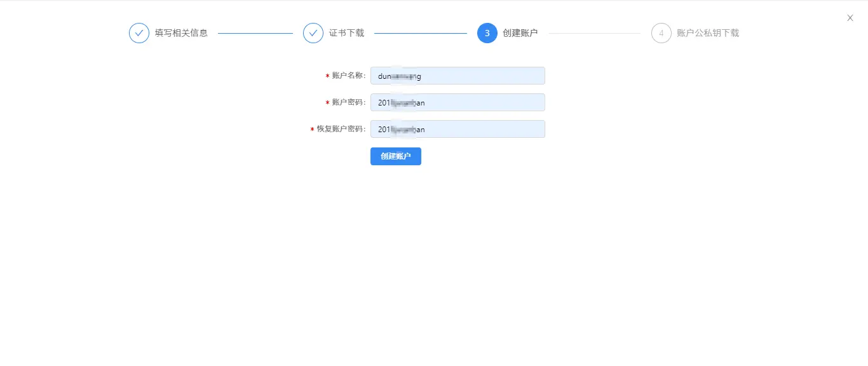Select the 创建账户 step label
Viewport: 868px width, 366px height.
coord(521,32)
